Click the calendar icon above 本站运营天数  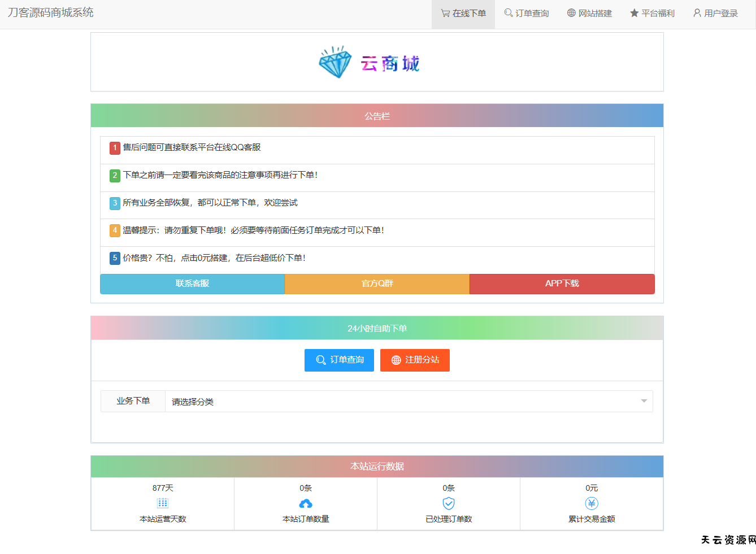click(x=163, y=503)
